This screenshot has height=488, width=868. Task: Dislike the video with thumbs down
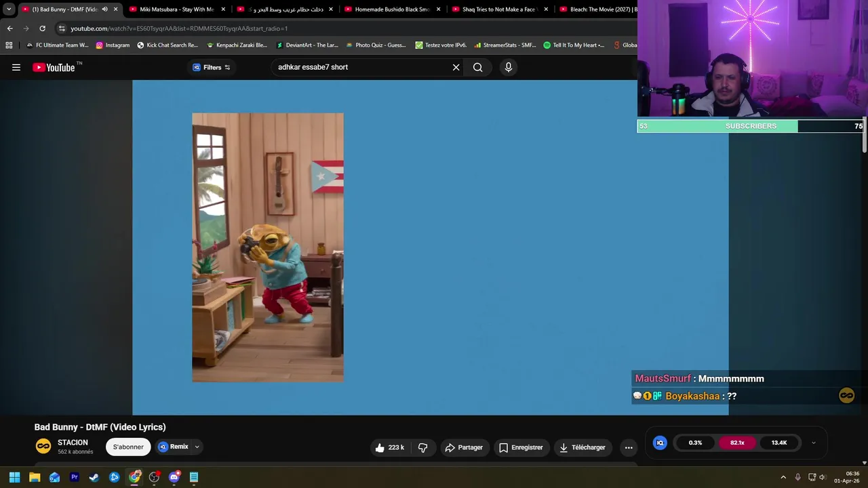coord(422,447)
